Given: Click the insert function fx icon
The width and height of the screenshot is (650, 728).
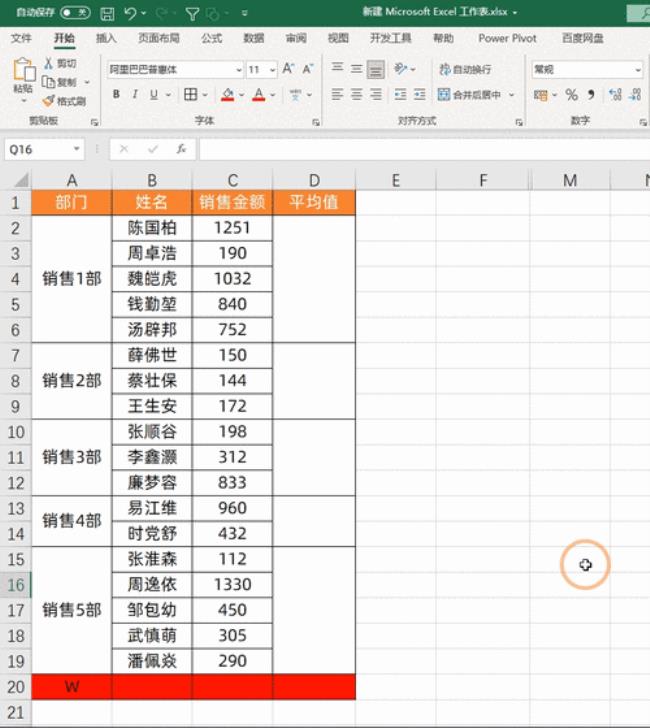Looking at the screenshot, I should pyautogui.click(x=181, y=149).
